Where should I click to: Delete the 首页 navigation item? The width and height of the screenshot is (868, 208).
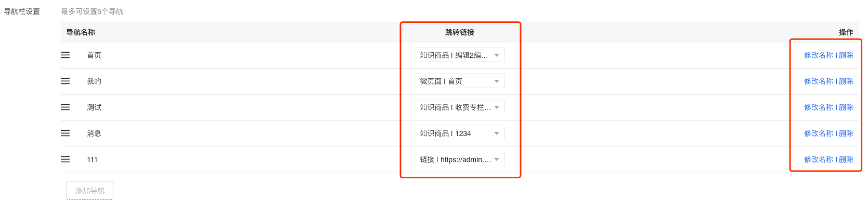click(846, 55)
